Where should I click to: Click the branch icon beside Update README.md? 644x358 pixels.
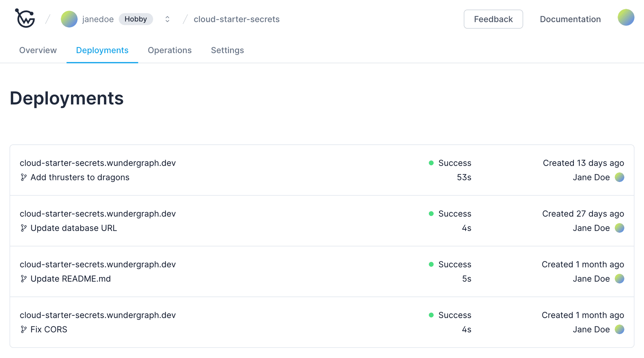[23, 279]
